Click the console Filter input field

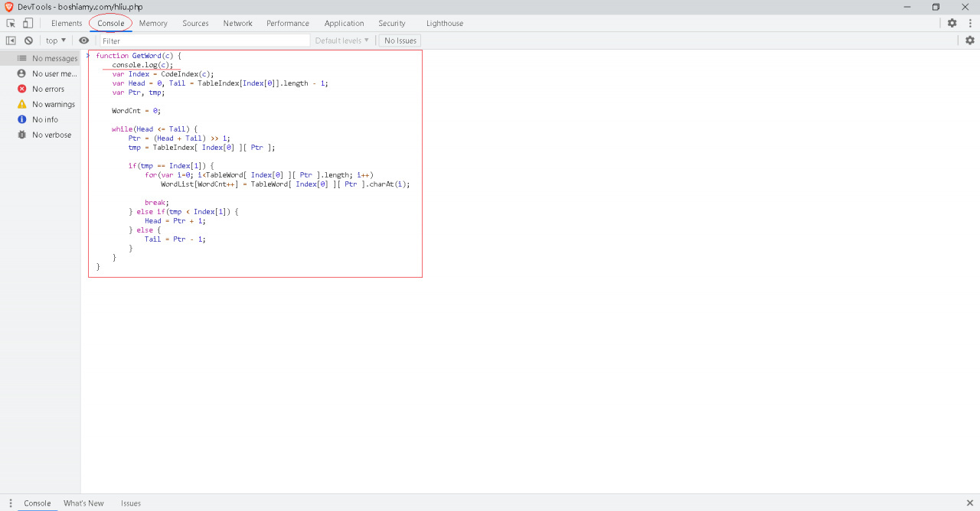click(204, 41)
